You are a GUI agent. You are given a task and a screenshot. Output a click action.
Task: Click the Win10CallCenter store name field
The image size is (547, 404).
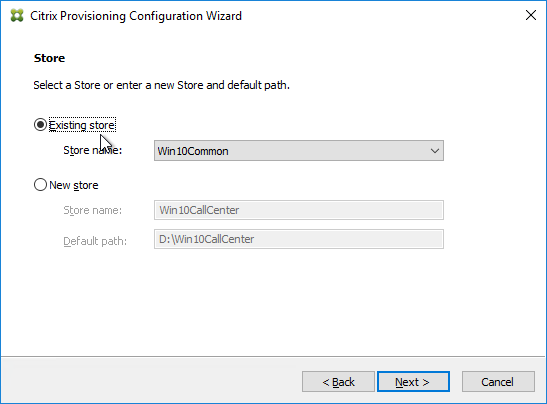tap(299, 210)
